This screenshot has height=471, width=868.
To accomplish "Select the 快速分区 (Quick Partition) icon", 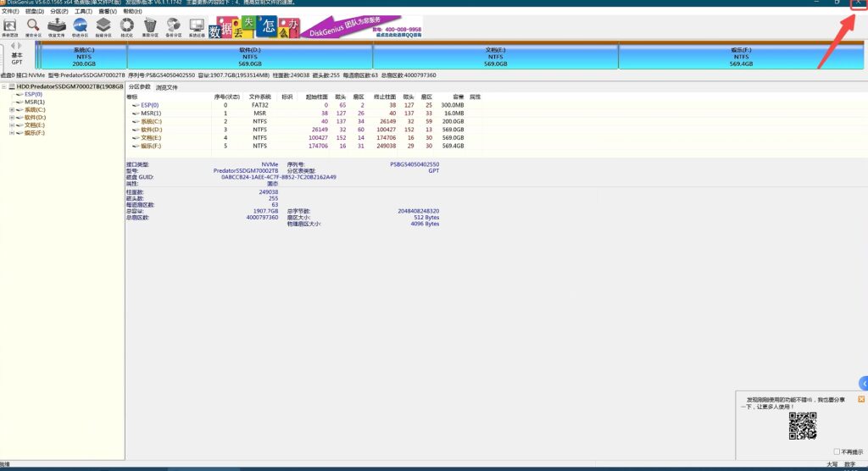I will click(x=80, y=27).
